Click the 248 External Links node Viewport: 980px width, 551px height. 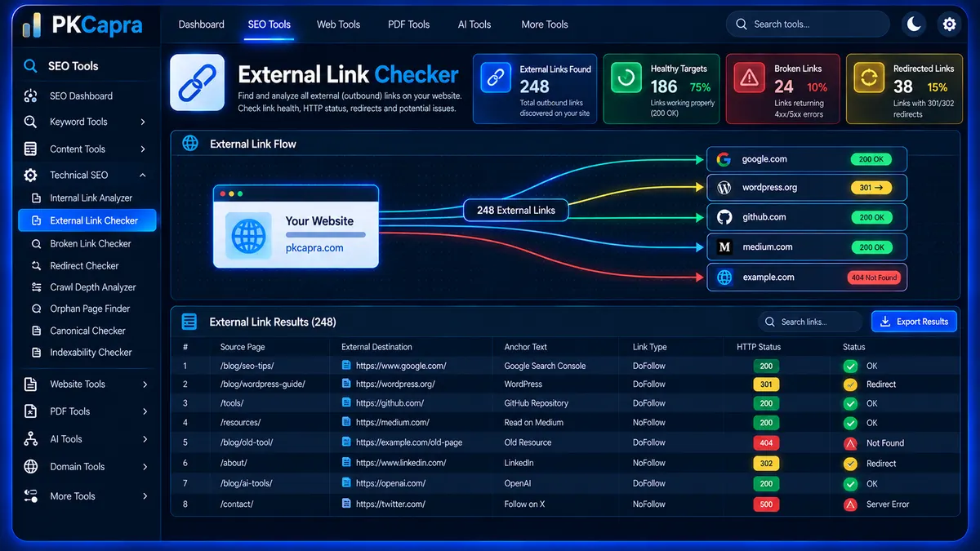coord(516,210)
